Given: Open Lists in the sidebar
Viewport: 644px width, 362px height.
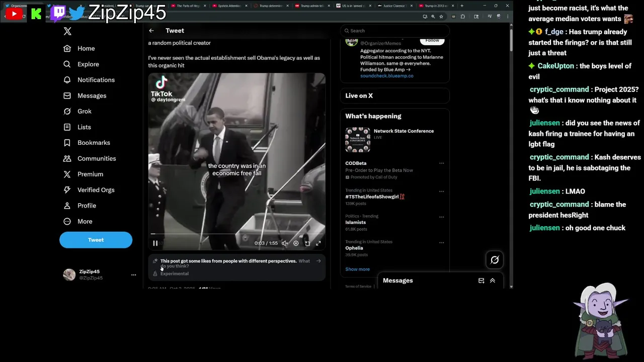Looking at the screenshot, I should pyautogui.click(x=77, y=127).
